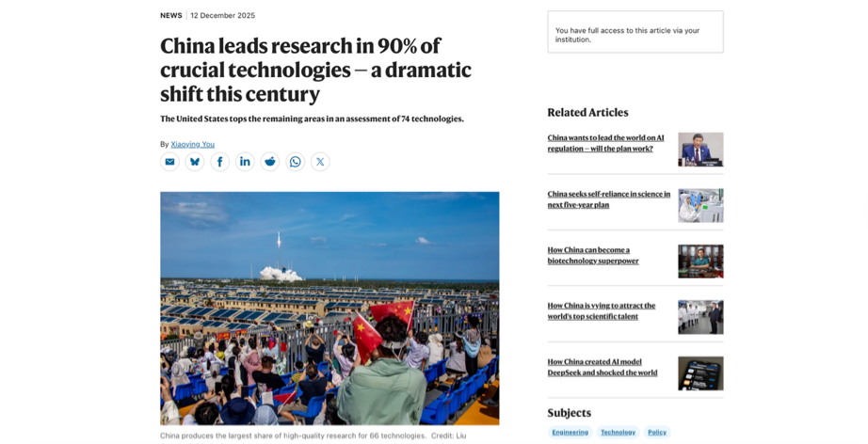The height and width of the screenshot is (444, 868).
Task: Click the biotechnology superpower article thumbnail
Action: (700, 262)
